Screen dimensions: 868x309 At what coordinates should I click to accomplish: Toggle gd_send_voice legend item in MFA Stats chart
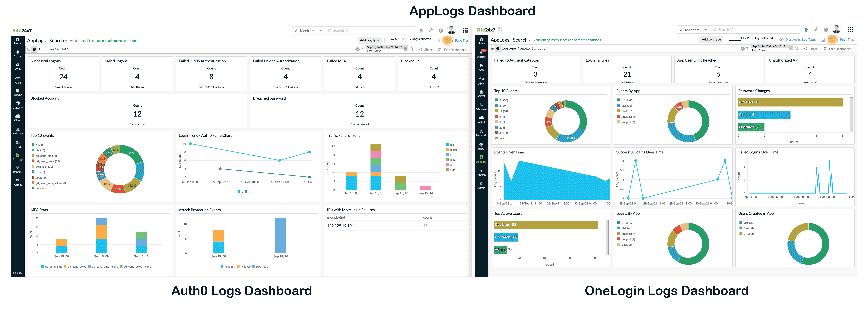click(x=77, y=267)
